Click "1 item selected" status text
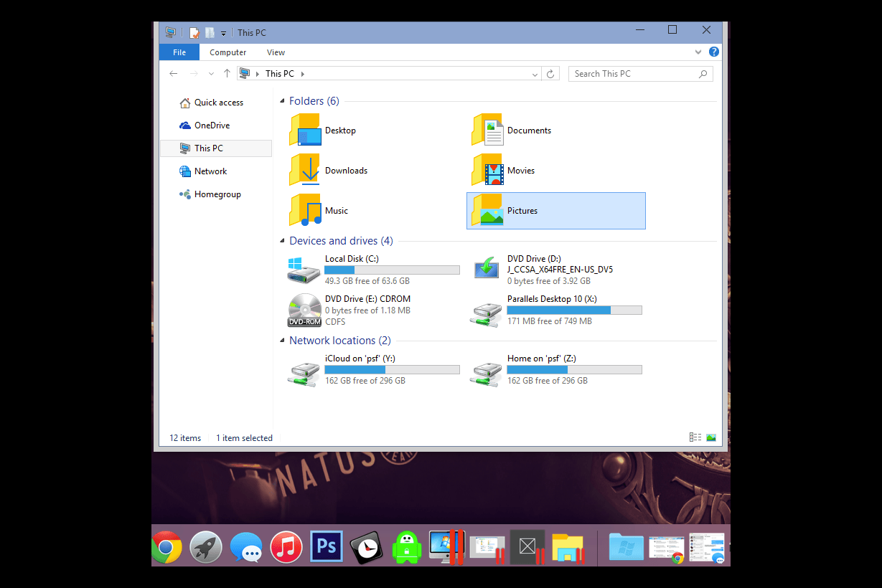Screen dimensions: 882x588 tap(244, 438)
